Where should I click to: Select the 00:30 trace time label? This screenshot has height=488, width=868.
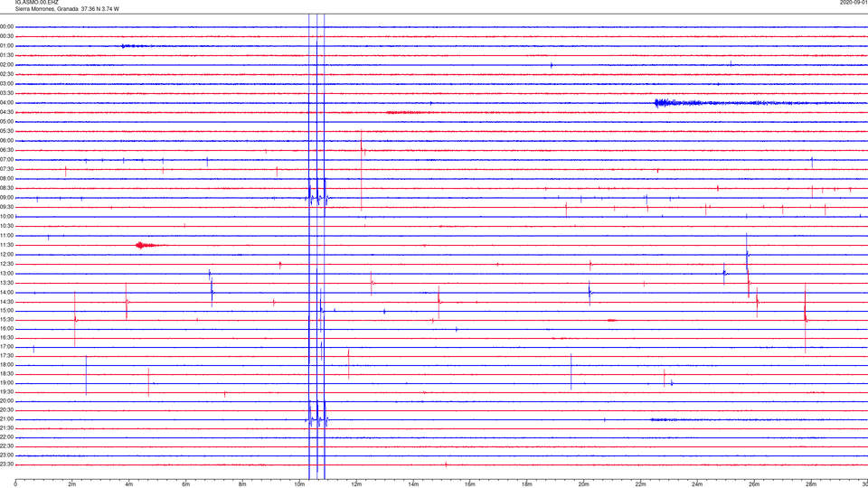tap(6, 36)
